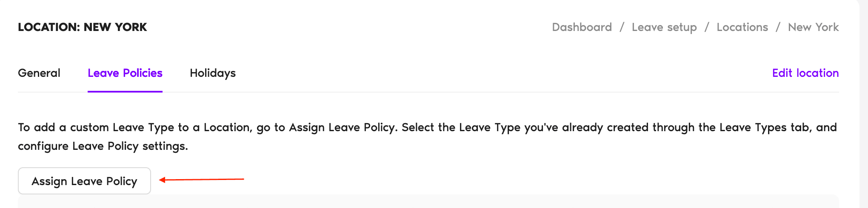Select the Leave Policies tab
868x208 pixels.
[125, 73]
